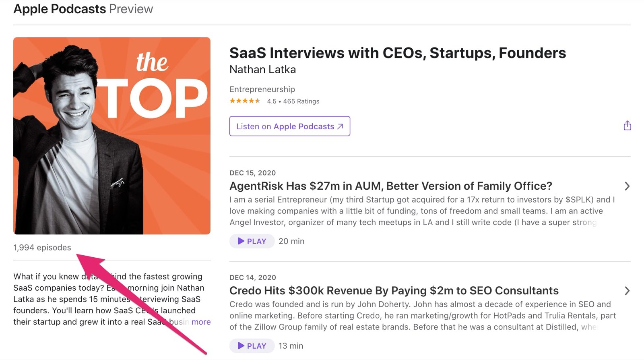Image resolution: width=644 pixels, height=360 pixels.
Task: Open AgentRisk episode via right chevron
Action: pyautogui.click(x=627, y=186)
